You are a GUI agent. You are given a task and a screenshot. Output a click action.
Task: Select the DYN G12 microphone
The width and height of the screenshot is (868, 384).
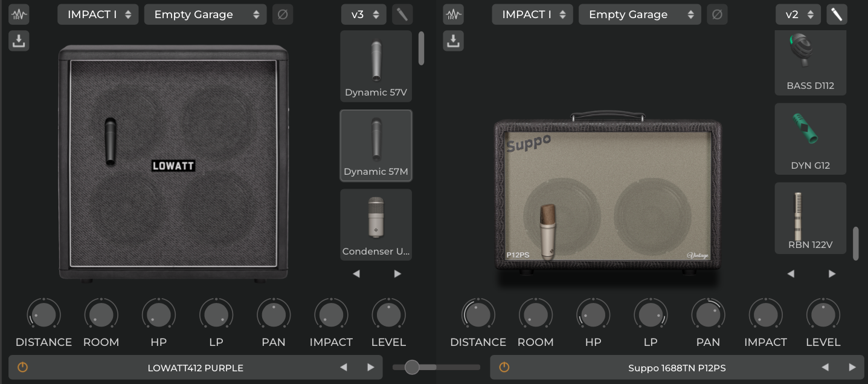coord(810,138)
